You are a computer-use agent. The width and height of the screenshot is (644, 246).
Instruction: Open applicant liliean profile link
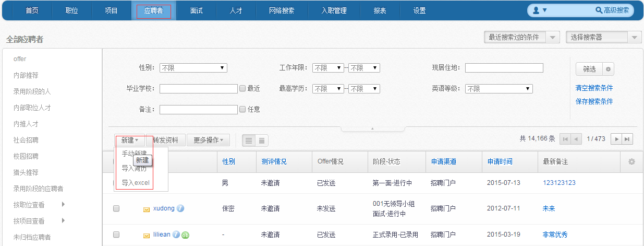tap(162, 235)
